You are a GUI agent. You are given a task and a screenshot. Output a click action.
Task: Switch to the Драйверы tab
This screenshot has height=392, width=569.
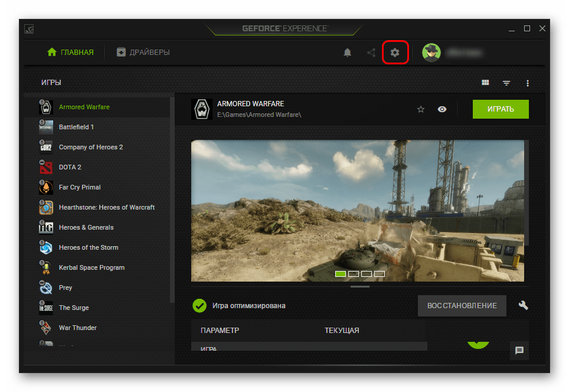click(143, 53)
